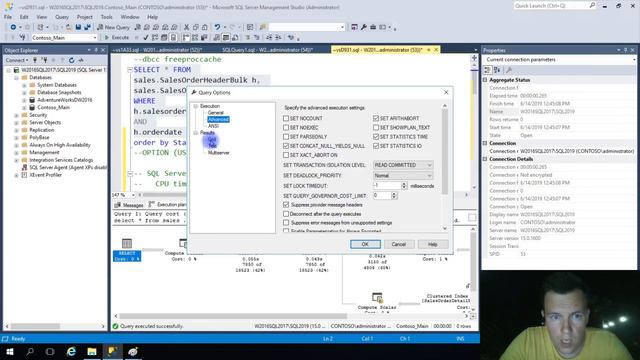Click the Decrease Indent icon
The width and height of the screenshot is (640, 360).
click(x=269, y=38)
